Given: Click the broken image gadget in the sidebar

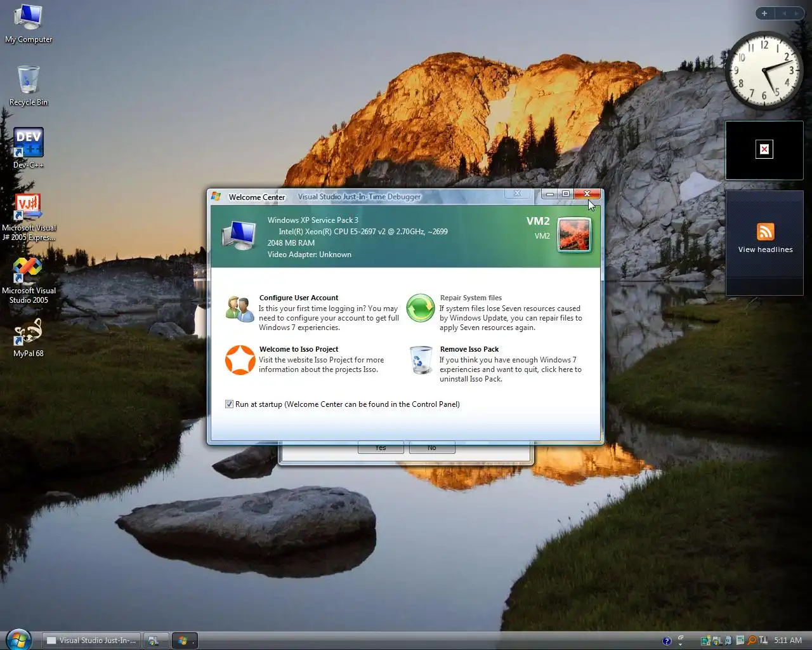Looking at the screenshot, I should (x=764, y=150).
